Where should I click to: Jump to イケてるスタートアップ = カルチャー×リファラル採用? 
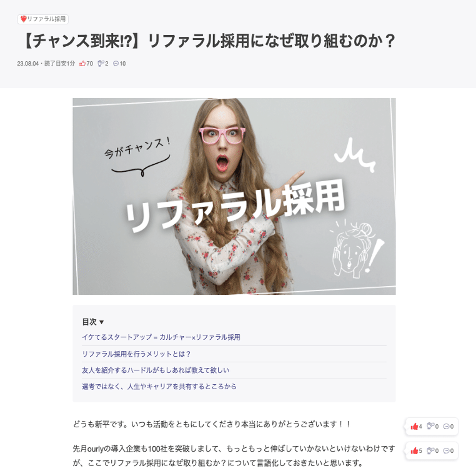pos(161,337)
